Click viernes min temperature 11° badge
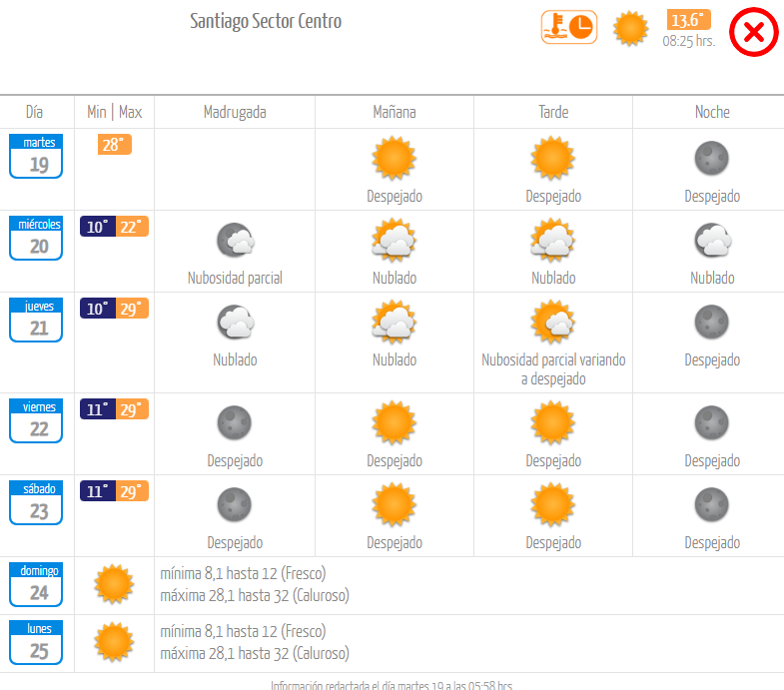784x690 pixels. pos(98,409)
